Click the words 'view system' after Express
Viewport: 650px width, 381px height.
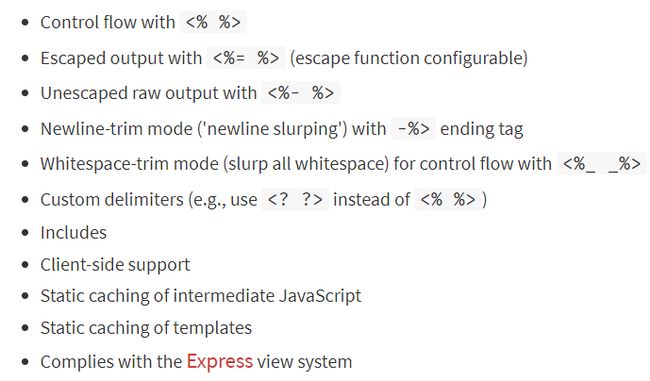[305, 362]
